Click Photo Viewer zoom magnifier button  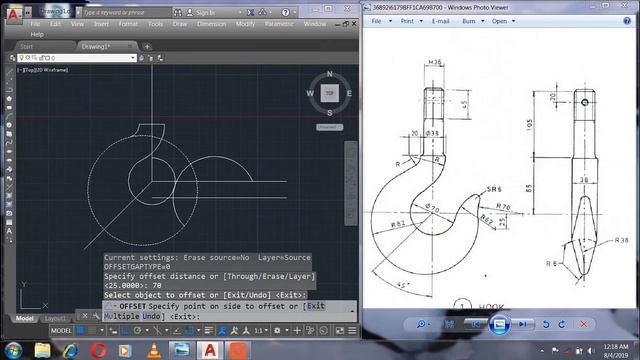420,324
